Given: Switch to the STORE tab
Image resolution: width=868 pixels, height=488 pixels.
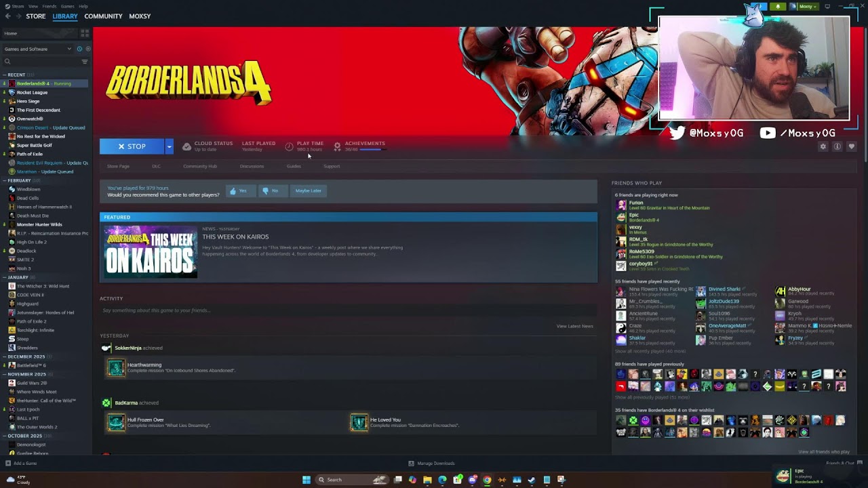Looking at the screenshot, I should coord(36,16).
